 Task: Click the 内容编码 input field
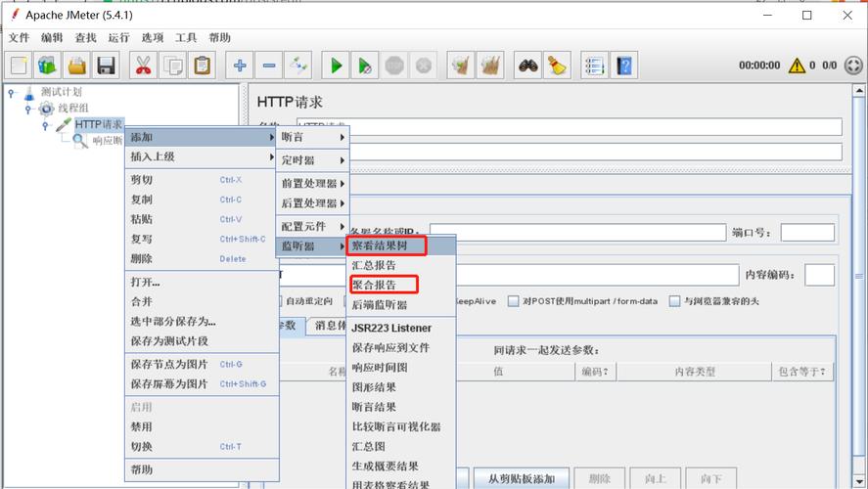pos(819,275)
